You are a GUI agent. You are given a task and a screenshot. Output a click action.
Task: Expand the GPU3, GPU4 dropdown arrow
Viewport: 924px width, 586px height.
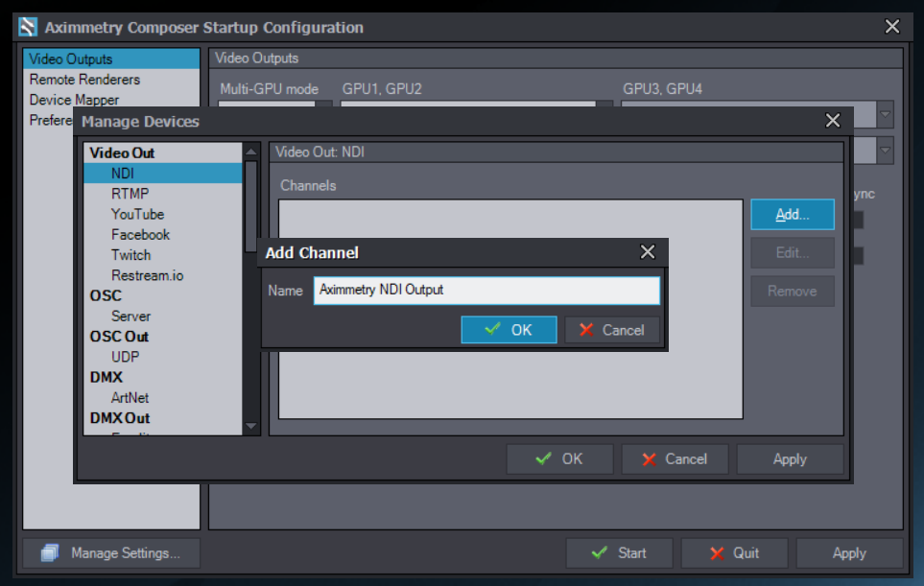[x=885, y=114]
